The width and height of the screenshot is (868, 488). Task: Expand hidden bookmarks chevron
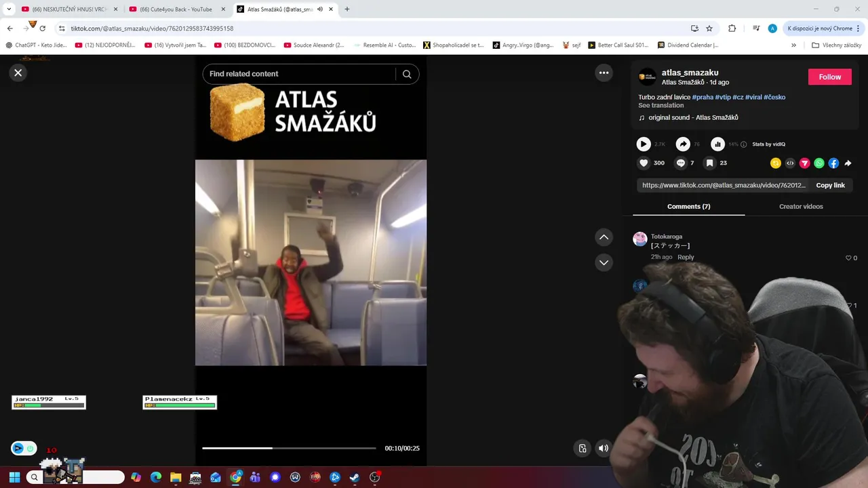click(x=793, y=45)
